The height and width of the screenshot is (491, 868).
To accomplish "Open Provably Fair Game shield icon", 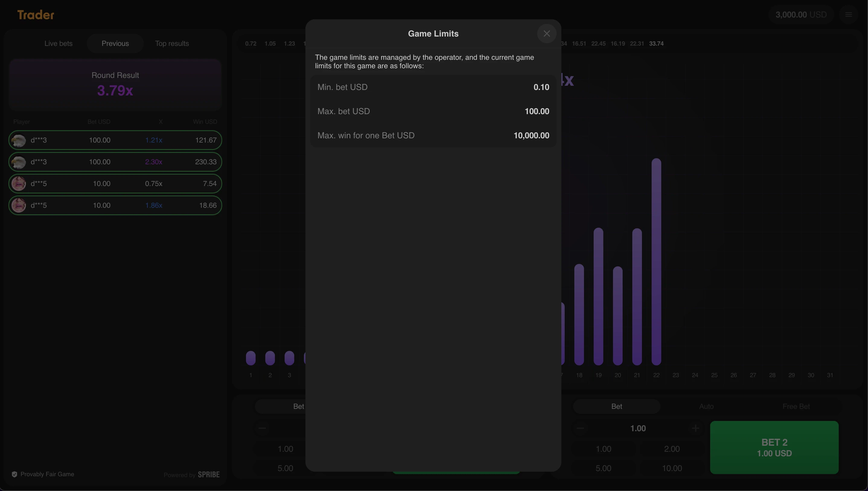I will click(14, 474).
